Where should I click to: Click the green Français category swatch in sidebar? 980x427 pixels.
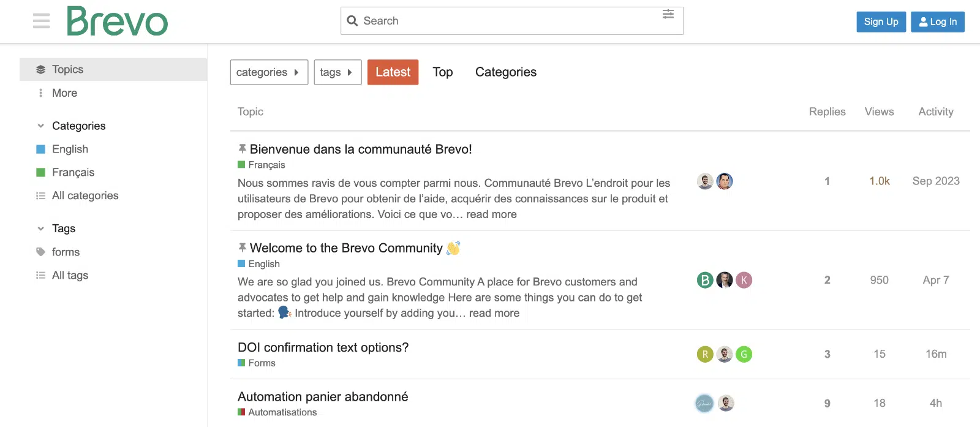[x=41, y=172]
